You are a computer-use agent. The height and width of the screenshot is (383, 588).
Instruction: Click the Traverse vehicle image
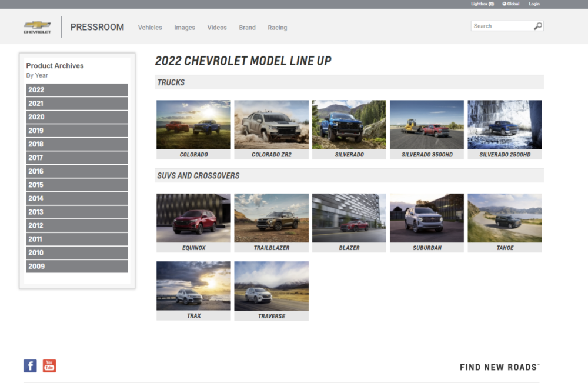pyautogui.click(x=271, y=286)
